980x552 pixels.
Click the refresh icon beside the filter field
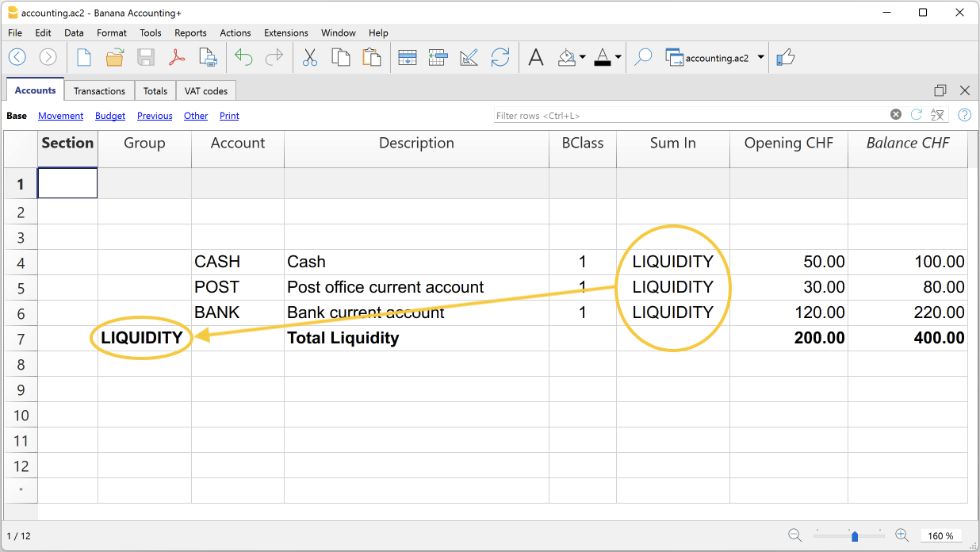(917, 114)
